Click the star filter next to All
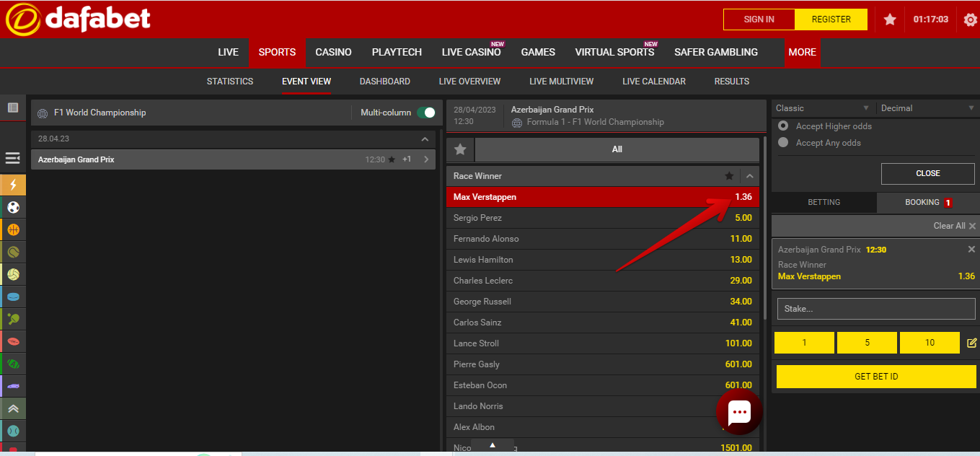The width and height of the screenshot is (980, 456). pos(460,149)
